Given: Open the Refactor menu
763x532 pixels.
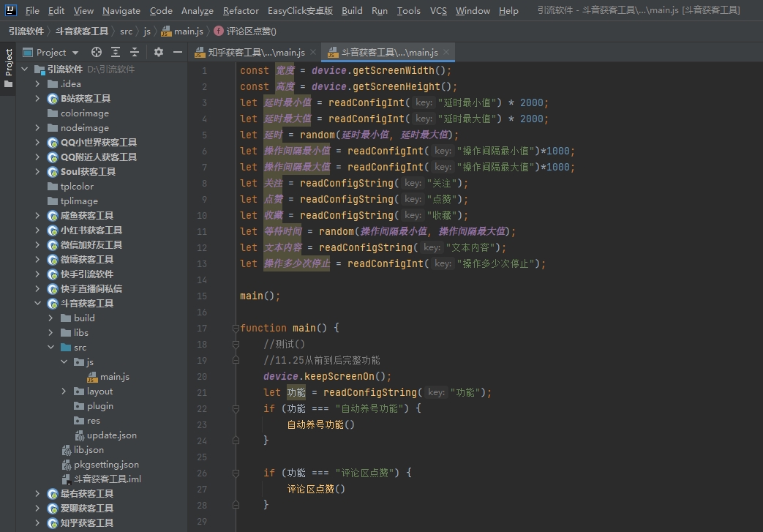Looking at the screenshot, I should [241, 11].
